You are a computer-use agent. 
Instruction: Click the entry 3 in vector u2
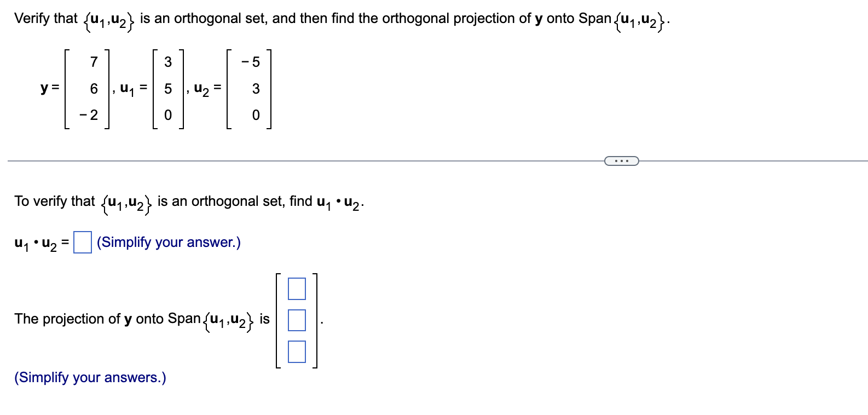[254, 89]
